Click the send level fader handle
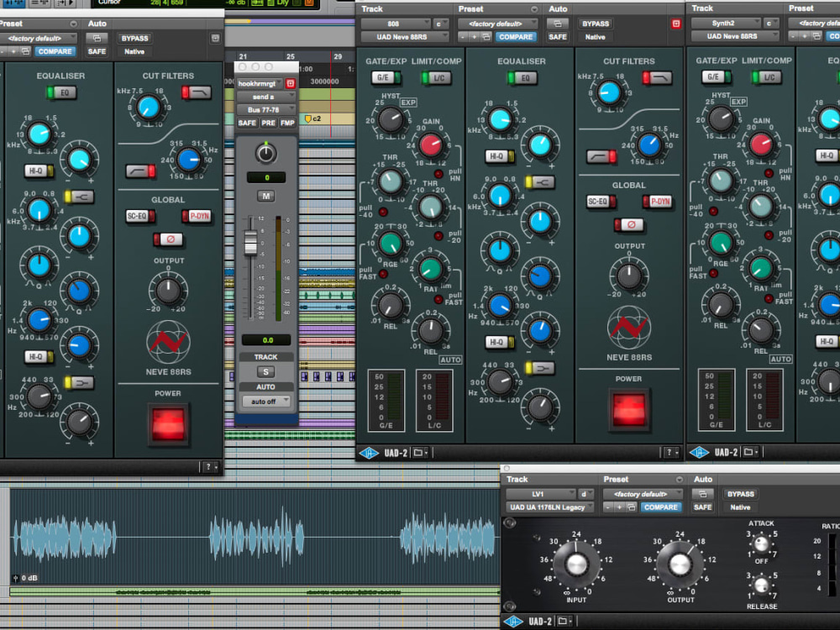Viewport: 840px width, 630px height. tap(250, 243)
